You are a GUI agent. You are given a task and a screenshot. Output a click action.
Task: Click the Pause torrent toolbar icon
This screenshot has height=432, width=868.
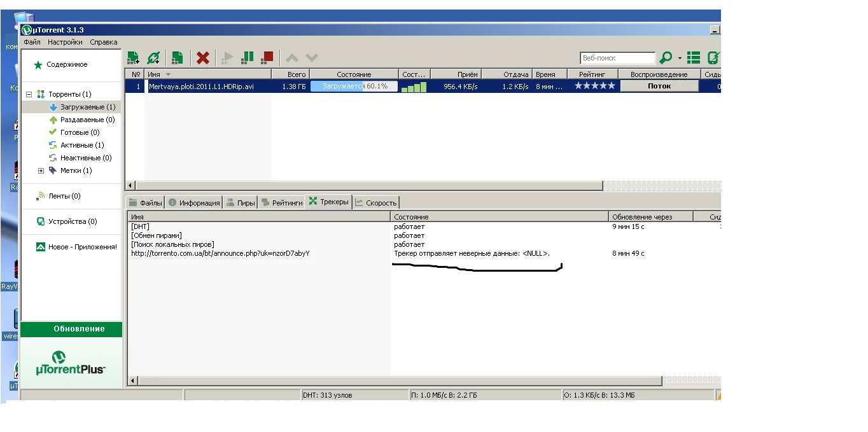tap(248, 58)
